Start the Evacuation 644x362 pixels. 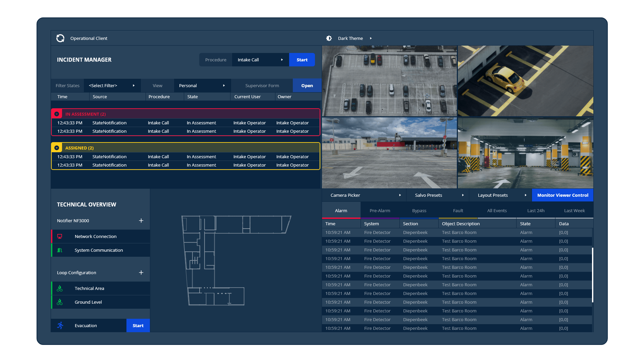[x=138, y=325]
